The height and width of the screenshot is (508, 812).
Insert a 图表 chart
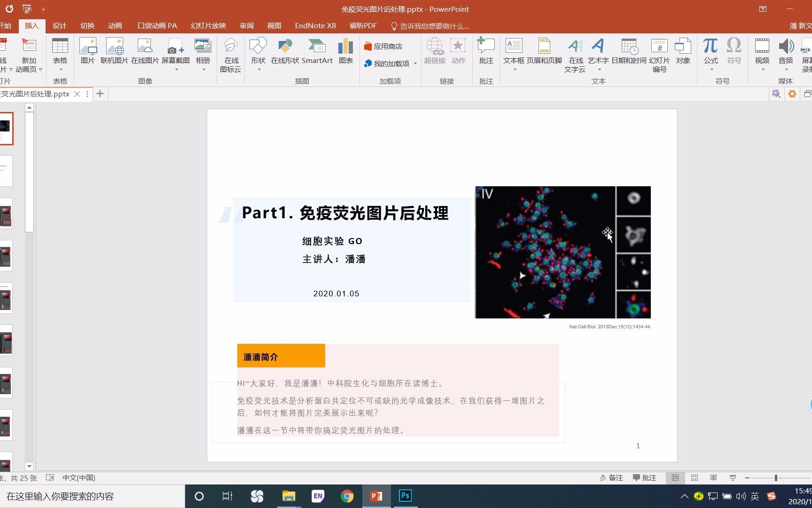346,51
